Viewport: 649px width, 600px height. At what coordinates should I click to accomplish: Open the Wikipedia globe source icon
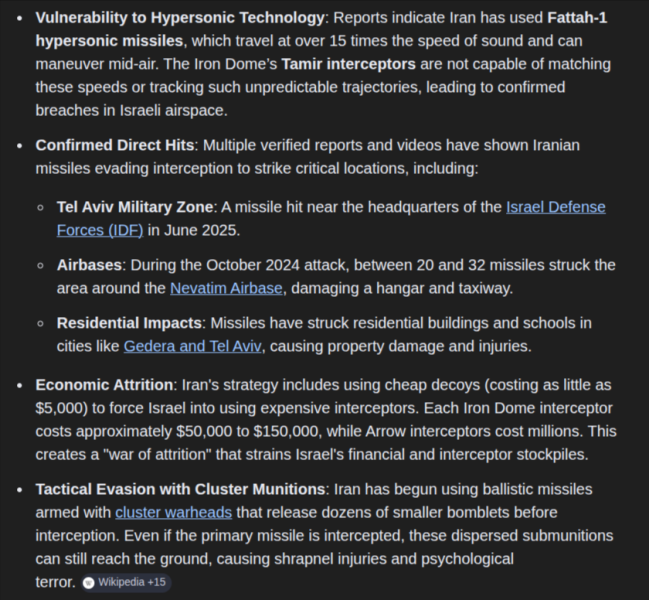88,583
